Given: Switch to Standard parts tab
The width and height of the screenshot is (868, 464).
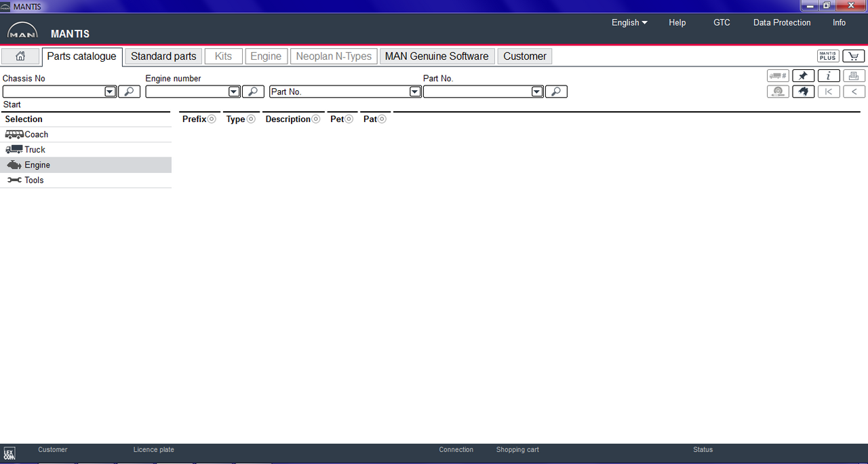Looking at the screenshot, I should coord(163,56).
